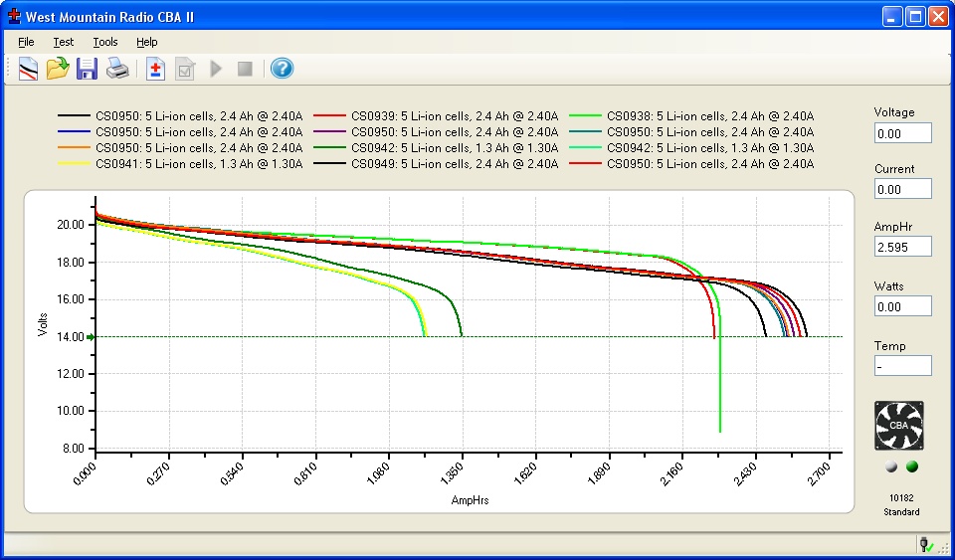This screenshot has width=955, height=560.
Task: Open help with the blue question mark icon
Action: click(282, 69)
